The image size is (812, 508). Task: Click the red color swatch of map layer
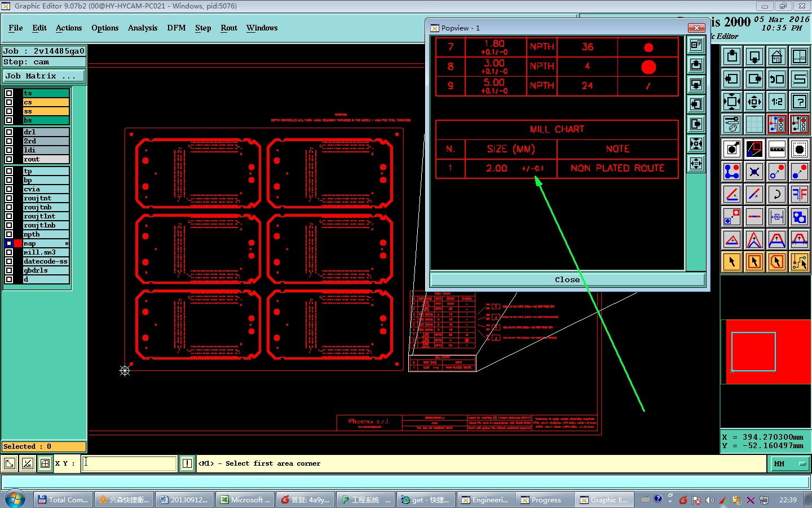(x=18, y=243)
